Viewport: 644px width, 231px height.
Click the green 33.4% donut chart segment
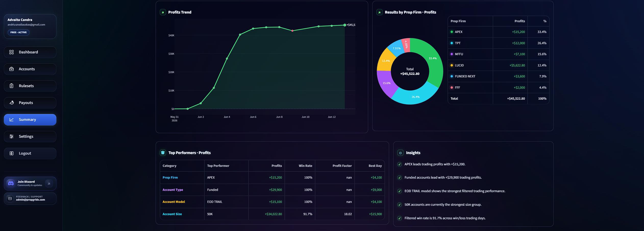433,58
